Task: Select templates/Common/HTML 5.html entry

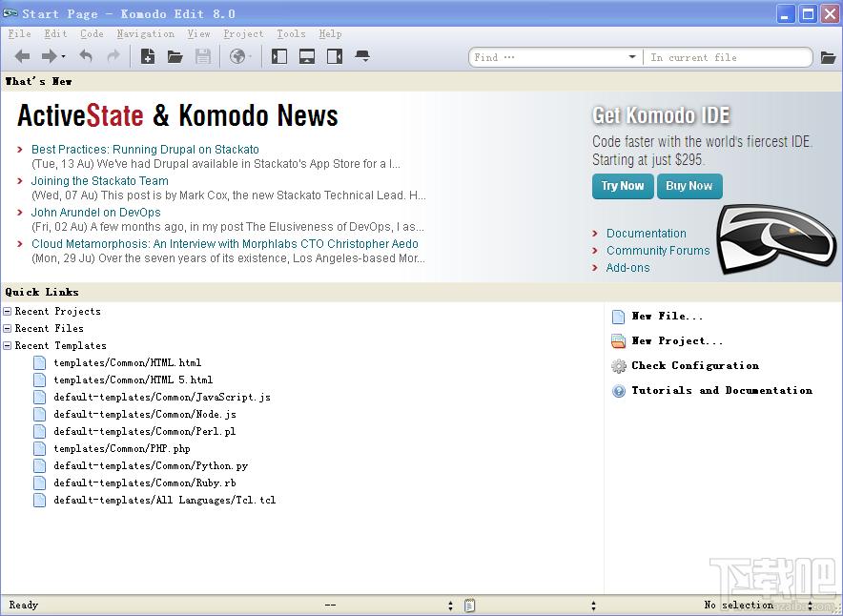Action: click(134, 380)
